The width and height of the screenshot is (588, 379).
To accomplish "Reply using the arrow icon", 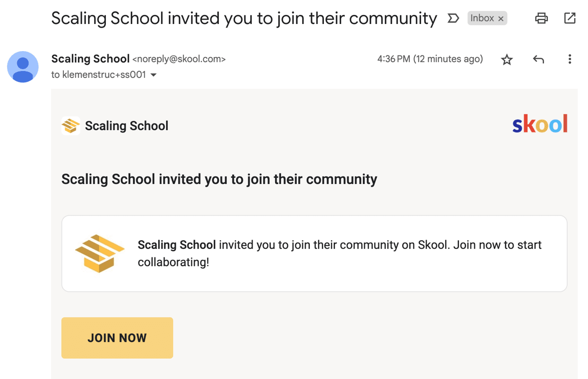I will [538, 59].
